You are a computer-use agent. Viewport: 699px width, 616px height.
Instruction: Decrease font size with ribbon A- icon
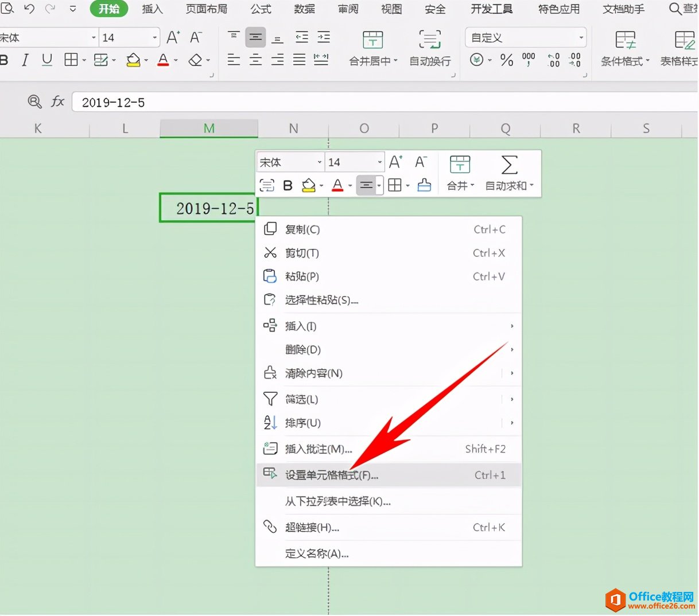[x=196, y=38]
